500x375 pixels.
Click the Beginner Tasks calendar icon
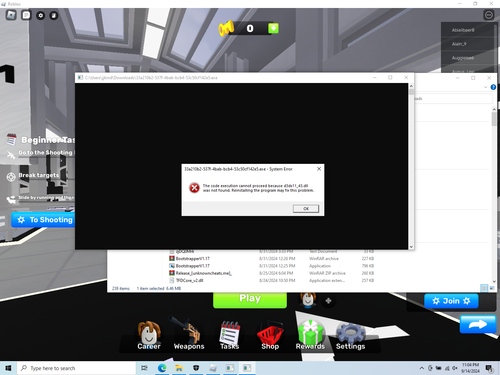[12, 140]
